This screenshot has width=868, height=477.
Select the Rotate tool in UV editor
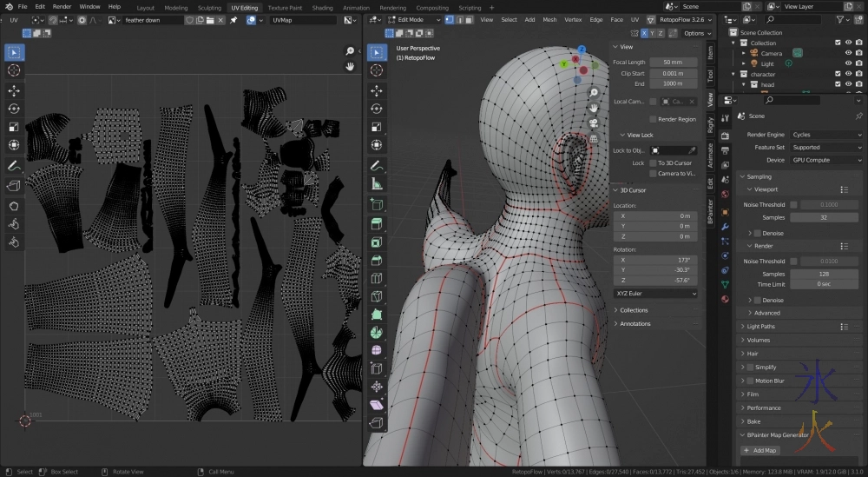(15, 109)
